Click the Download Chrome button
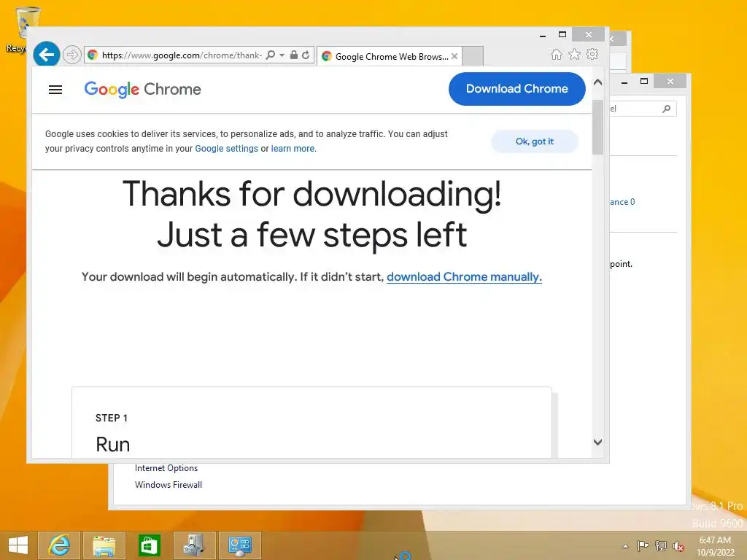 click(517, 88)
